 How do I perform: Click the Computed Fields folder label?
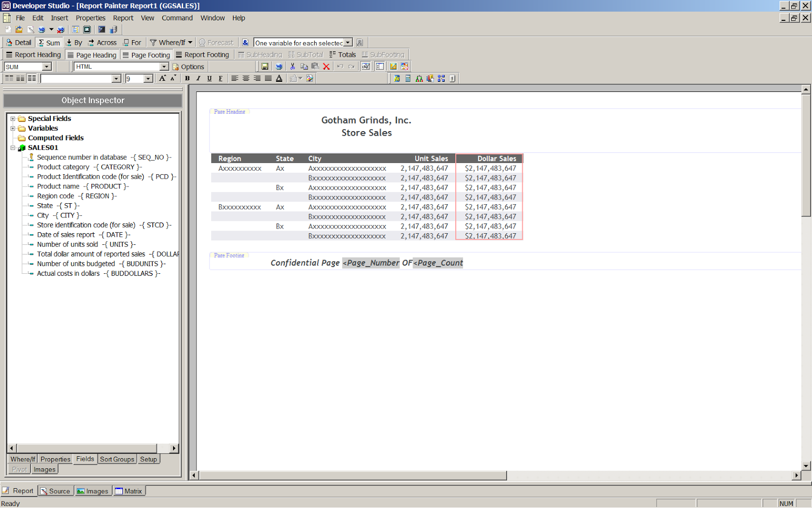(x=56, y=138)
